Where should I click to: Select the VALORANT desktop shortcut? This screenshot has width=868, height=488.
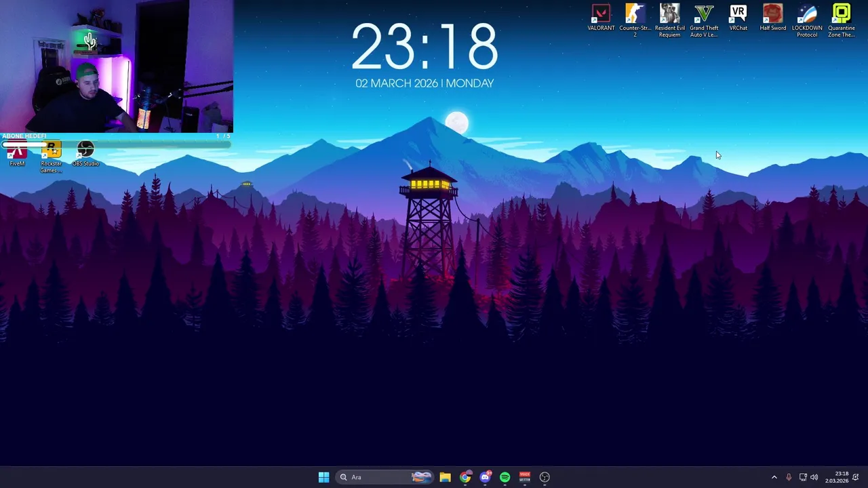[601, 18]
